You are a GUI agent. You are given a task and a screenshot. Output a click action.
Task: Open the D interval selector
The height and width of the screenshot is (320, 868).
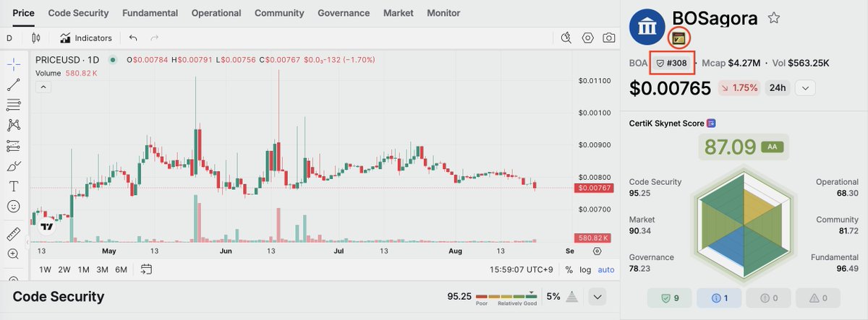click(x=10, y=38)
